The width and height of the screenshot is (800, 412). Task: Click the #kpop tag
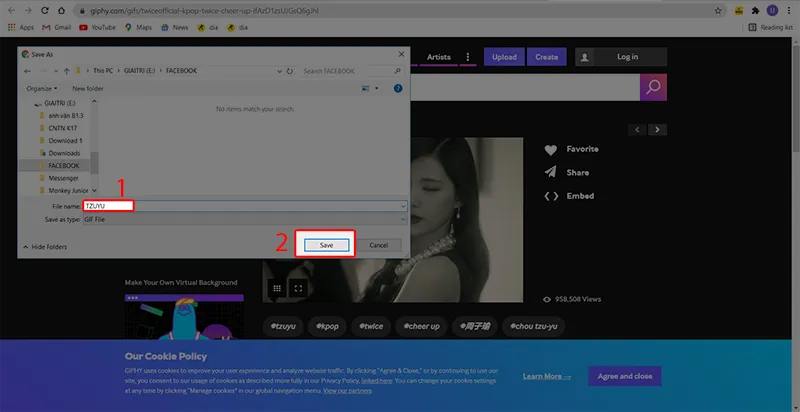click(327, 326)
